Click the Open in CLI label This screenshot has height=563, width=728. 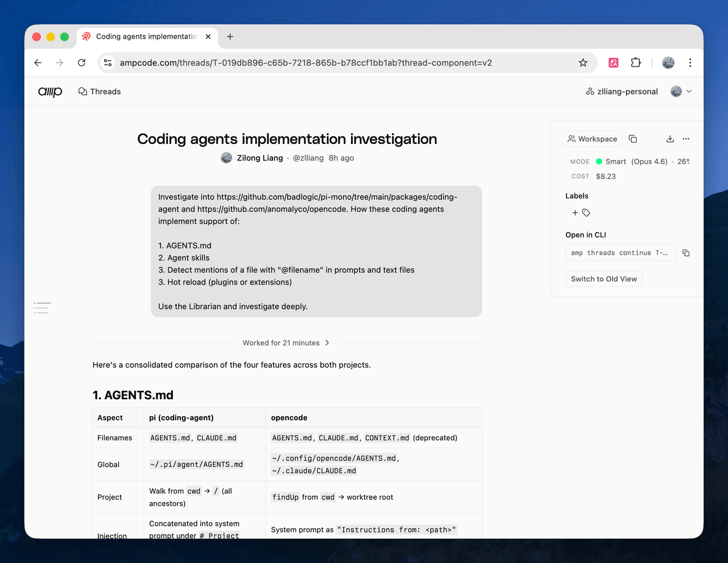pos(586,235)
